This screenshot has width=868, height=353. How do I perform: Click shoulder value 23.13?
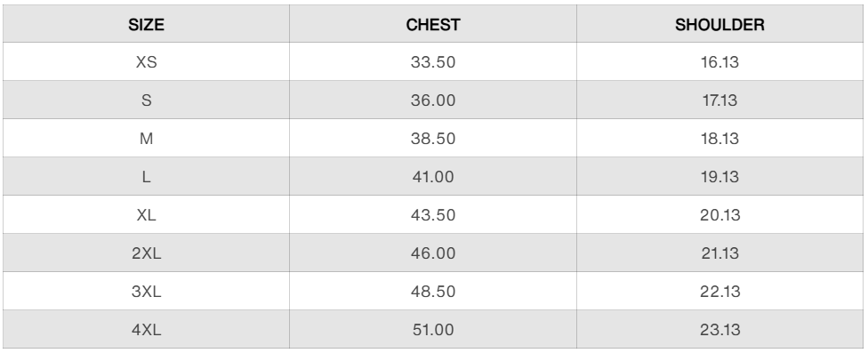point(719,329)
